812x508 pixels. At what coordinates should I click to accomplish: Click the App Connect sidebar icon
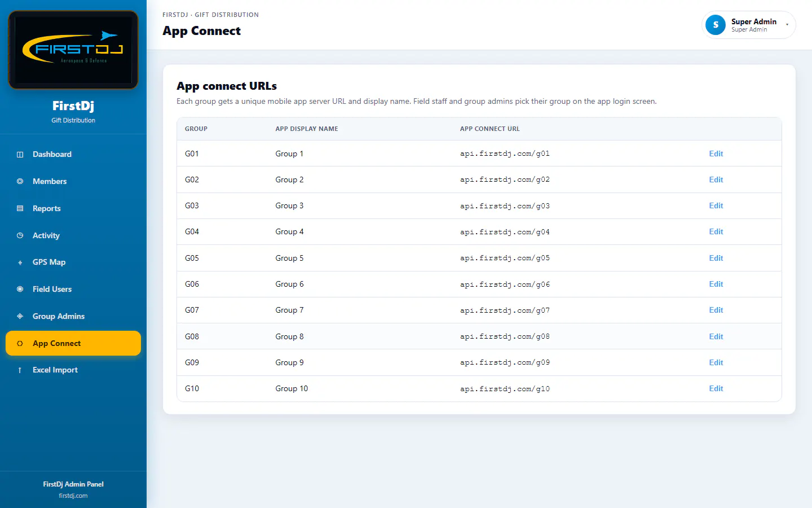coord(20,343)
